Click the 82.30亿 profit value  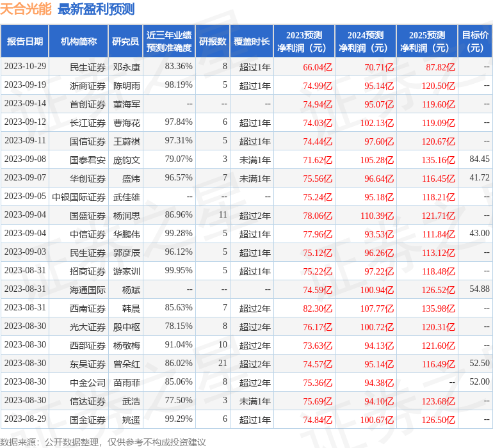pos(318,308)
